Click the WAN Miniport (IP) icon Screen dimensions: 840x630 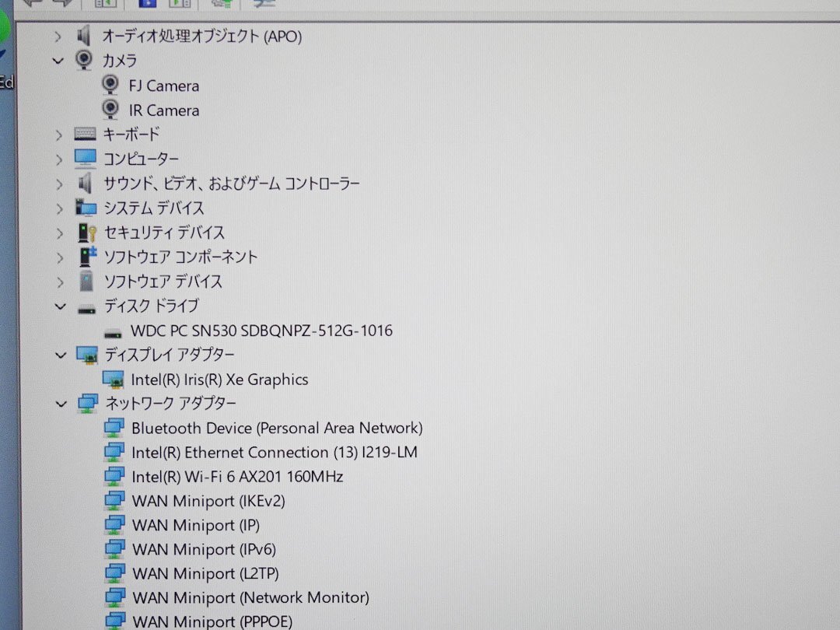[114, 525]
